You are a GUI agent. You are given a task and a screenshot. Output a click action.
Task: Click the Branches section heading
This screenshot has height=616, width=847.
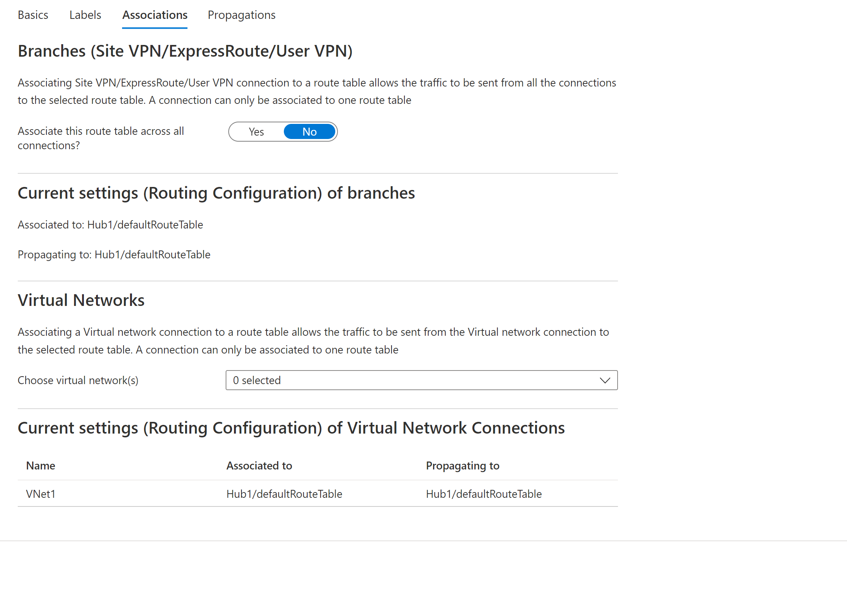(185, 51)
